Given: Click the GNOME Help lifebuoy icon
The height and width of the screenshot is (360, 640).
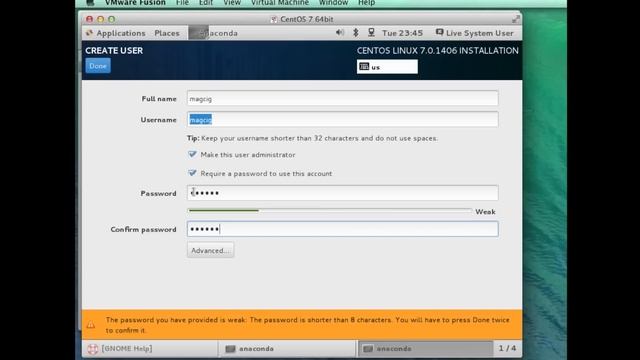Looking at the screenshot, I should 93,349.
